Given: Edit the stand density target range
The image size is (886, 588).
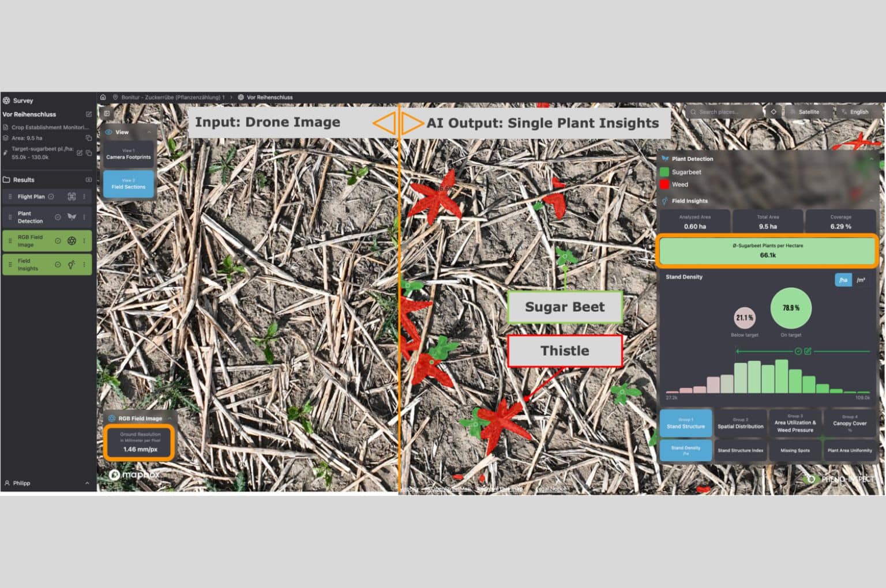Looking at the screenshot, I should pos(808,351).
